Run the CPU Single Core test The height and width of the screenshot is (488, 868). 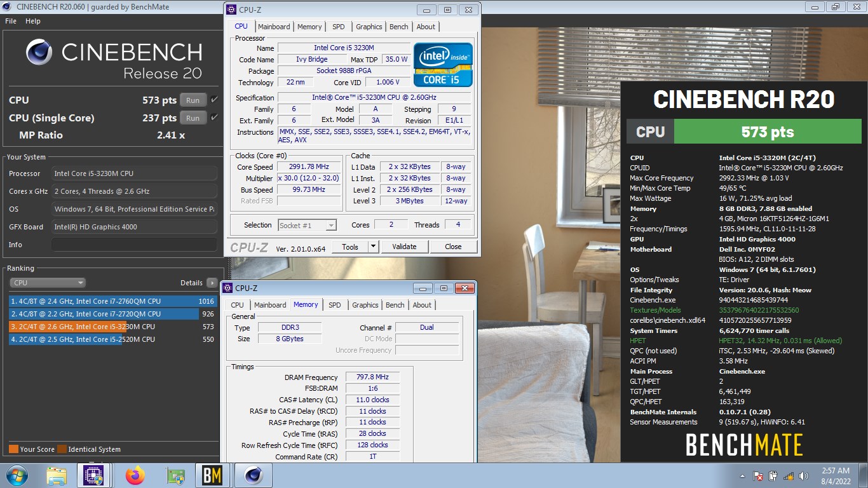tap(193, 118)
